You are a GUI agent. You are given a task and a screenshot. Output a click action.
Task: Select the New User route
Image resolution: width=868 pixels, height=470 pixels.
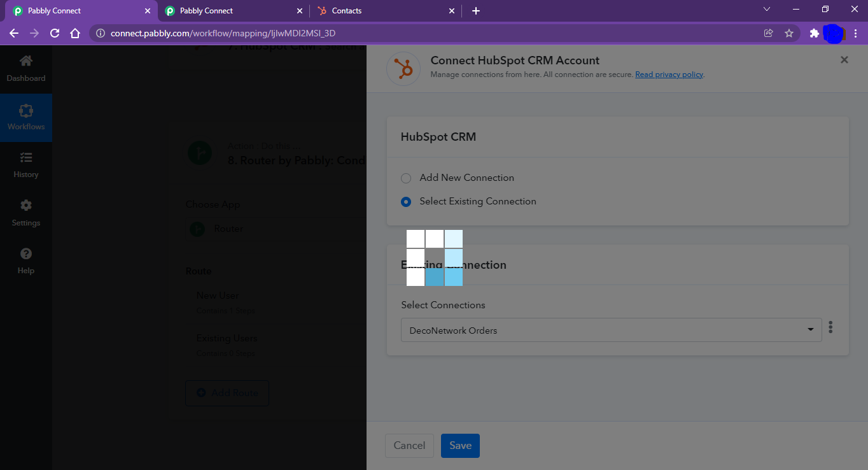point(218,296)
